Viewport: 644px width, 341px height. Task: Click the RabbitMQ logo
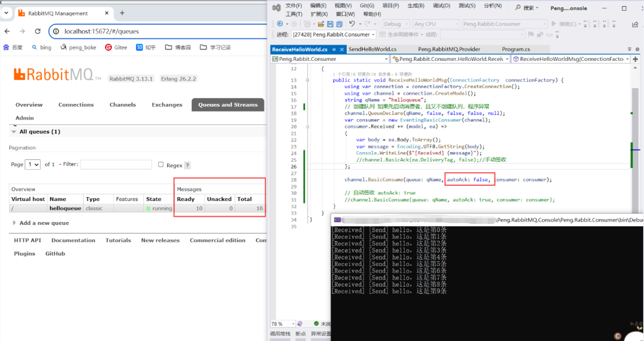click(x=57, y=74)
